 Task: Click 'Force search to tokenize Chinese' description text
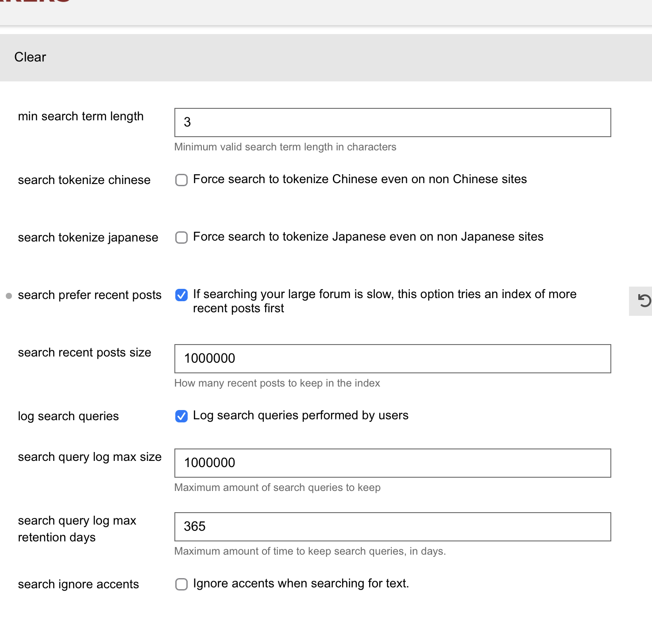(360, 179)
